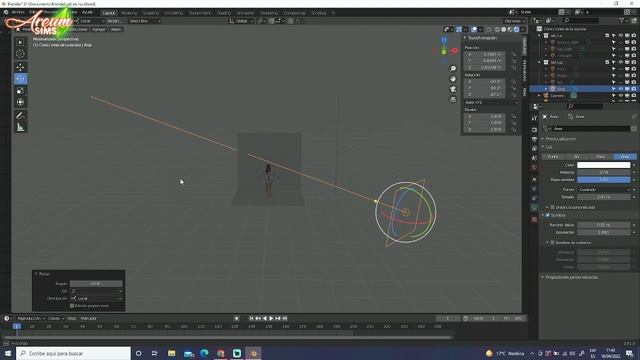Toggle visibility eye of first set_luz collection
640x360 pixels.
click(621, 36)
